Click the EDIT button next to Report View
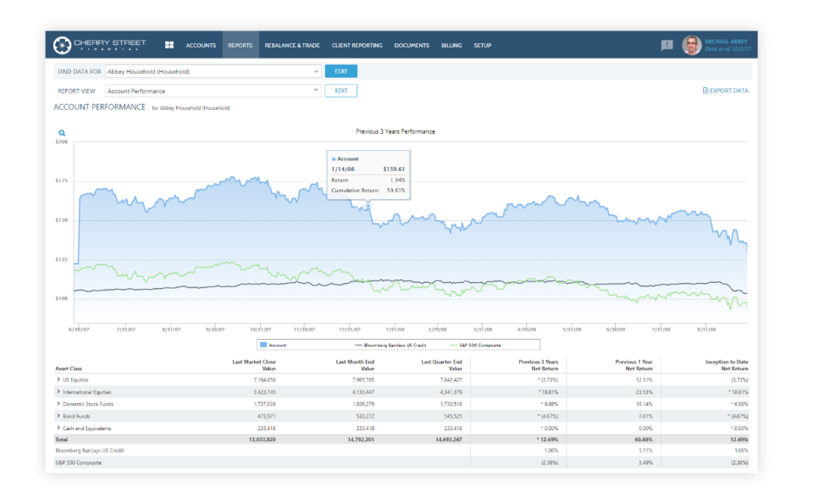The image size is (813, 504). (340, 90)
